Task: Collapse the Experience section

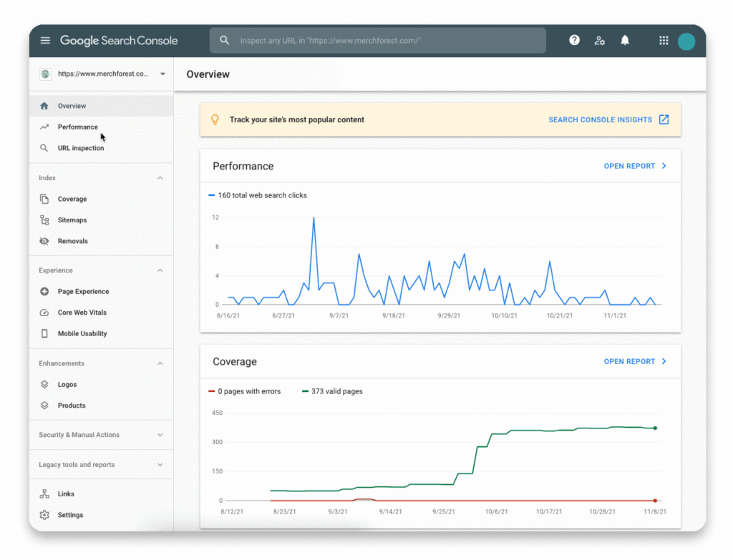Action: [160, 270]
